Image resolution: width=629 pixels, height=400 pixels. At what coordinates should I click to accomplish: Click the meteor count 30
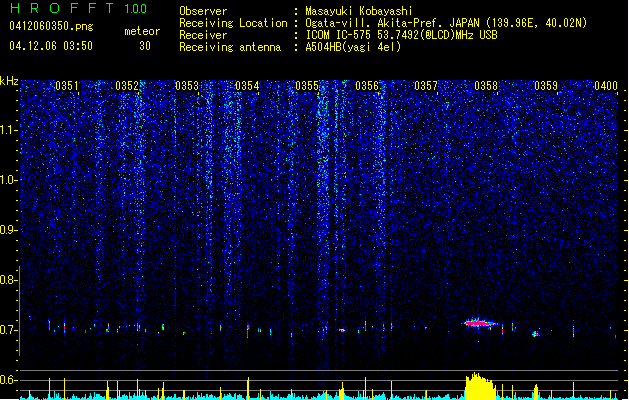145,46
